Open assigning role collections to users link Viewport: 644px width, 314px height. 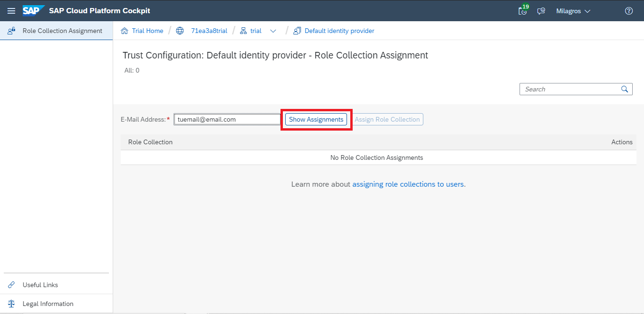tap(409, 184)
